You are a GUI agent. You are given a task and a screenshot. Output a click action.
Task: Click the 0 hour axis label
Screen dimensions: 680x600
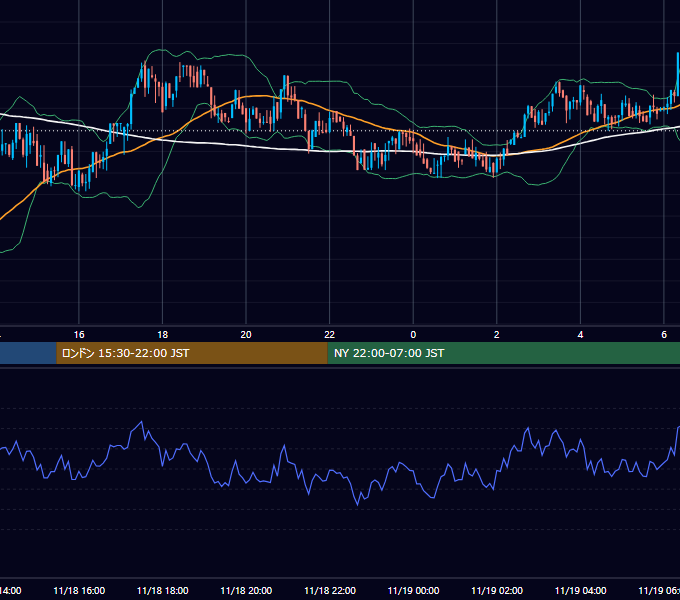(x=413, y=335)
